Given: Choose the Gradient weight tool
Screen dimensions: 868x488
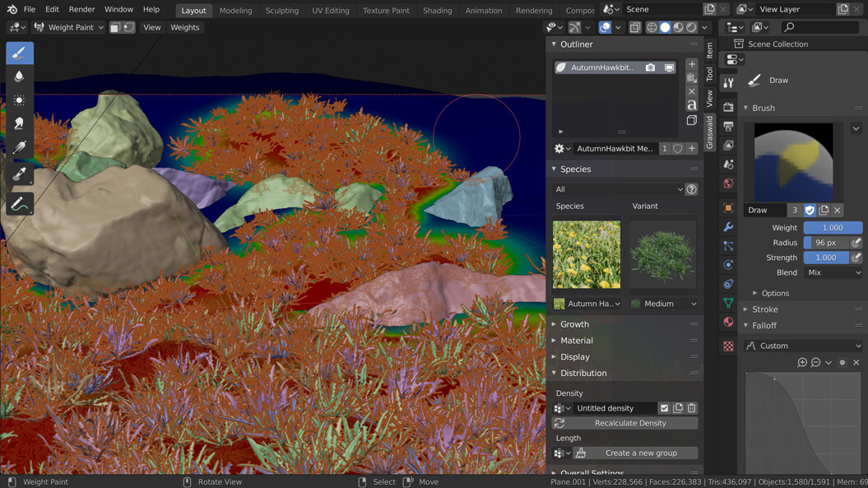Looking at the screenshot, I should coord(20,147).
